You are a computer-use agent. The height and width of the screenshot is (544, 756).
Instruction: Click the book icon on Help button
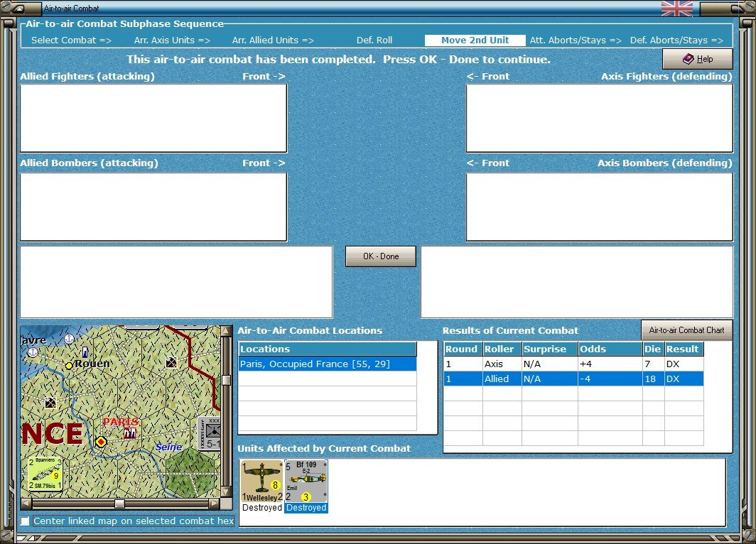tap(688, 59)
